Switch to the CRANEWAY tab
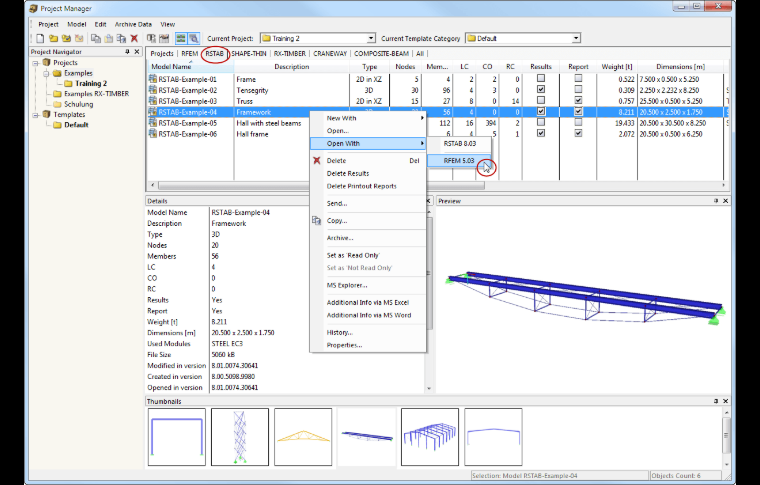760x485 pixels. pyautogui.click(x=330, y=53)
